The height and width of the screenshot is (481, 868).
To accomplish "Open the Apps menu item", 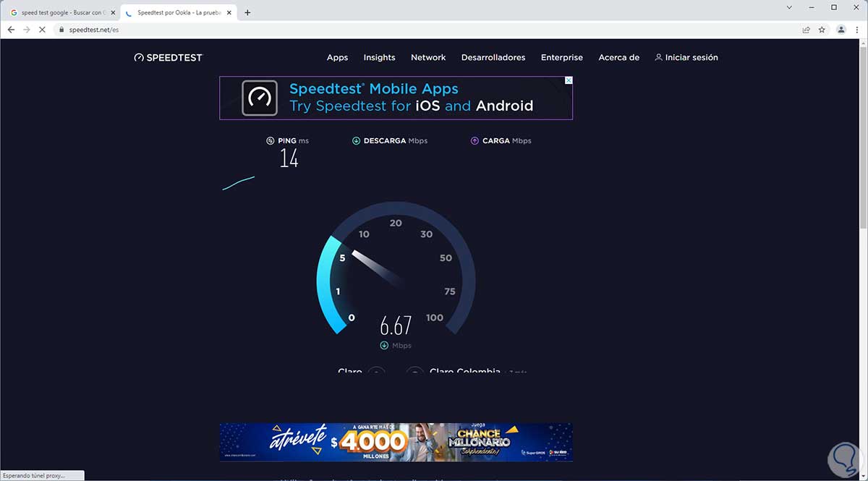I will click(337, 57).
